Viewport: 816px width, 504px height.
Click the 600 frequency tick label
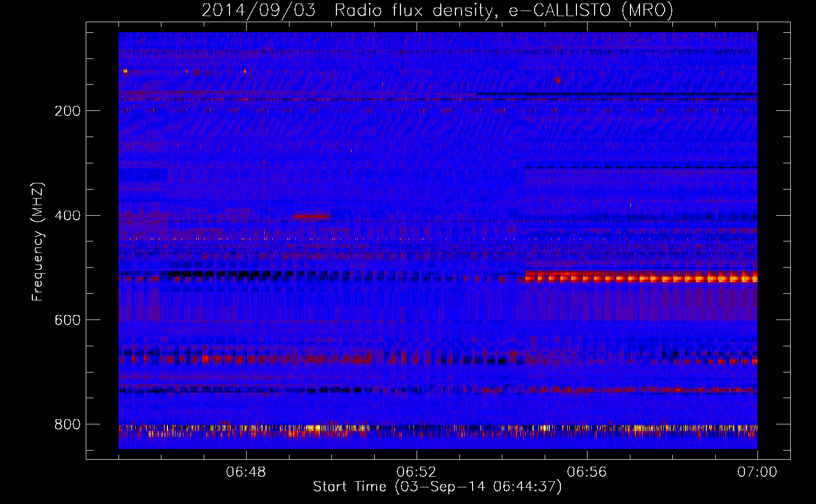68,321
